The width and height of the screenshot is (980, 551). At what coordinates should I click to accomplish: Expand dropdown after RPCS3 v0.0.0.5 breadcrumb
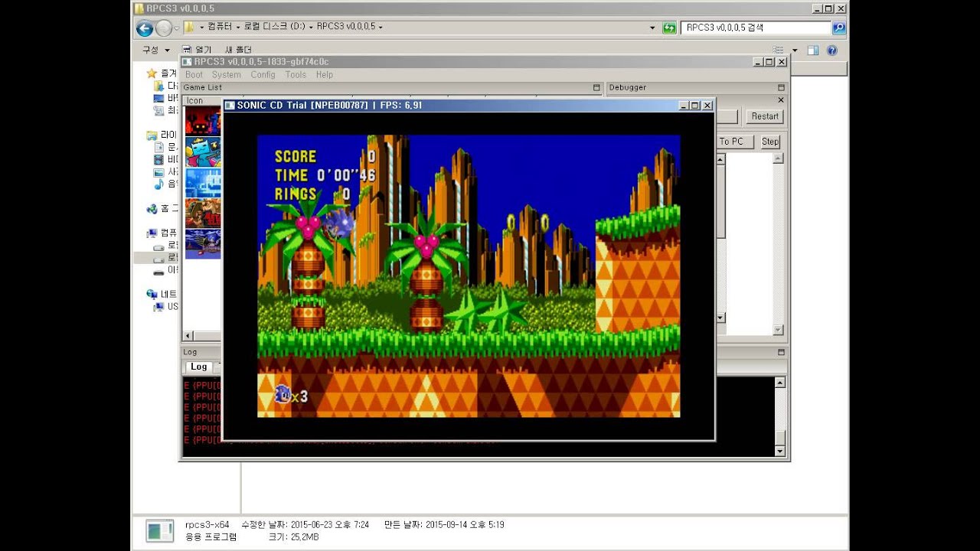(381, 27)
